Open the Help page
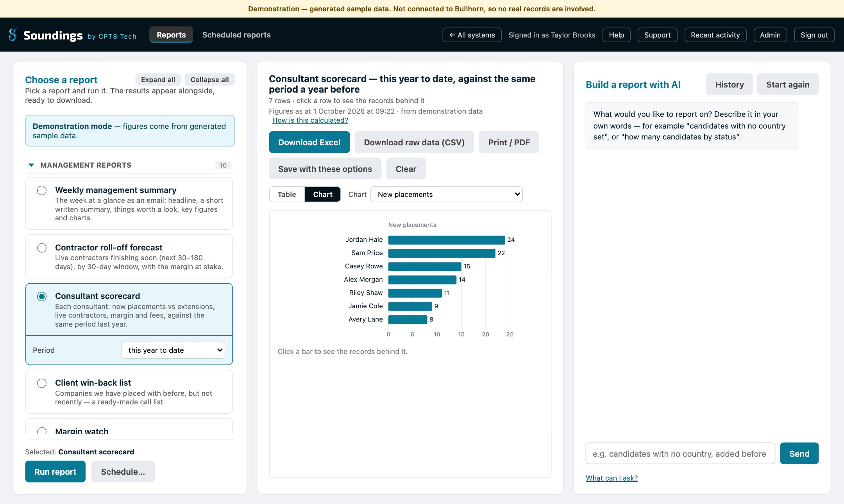Image resolution: width=844 pixels, height=504 pixels. (617, 35)
